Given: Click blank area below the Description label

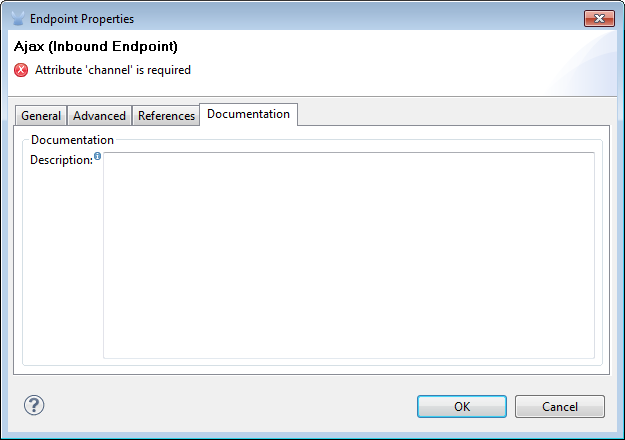Looking at the screenshot, I should coord(62,260).
